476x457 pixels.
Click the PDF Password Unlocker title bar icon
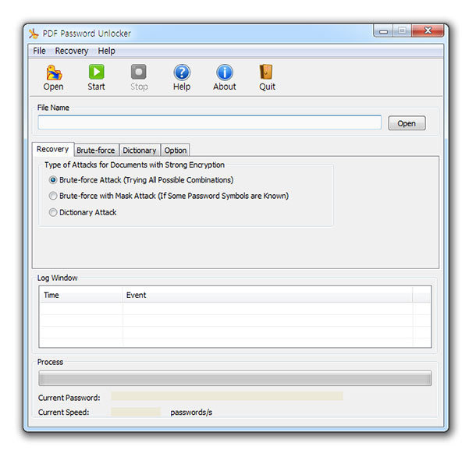click(34, 34)
